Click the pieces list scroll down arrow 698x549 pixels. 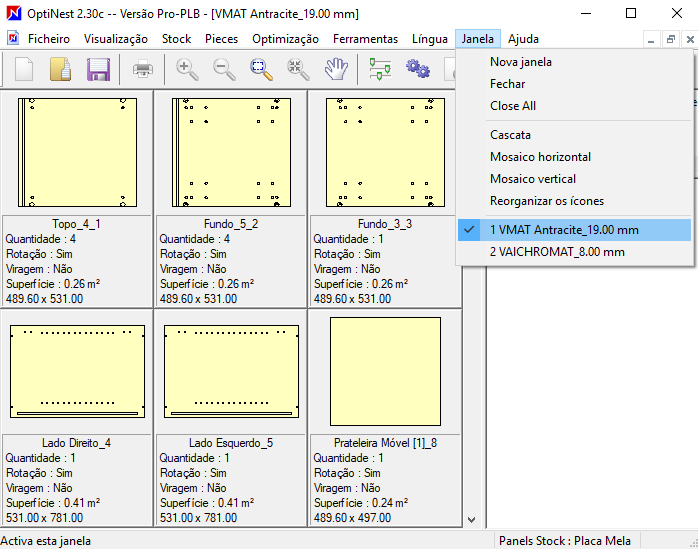472,520
